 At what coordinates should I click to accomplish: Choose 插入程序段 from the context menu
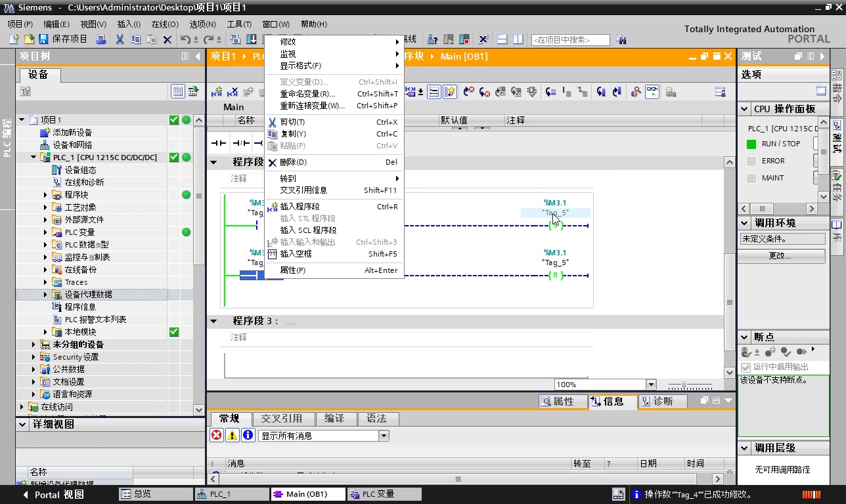tap(334, 207)
